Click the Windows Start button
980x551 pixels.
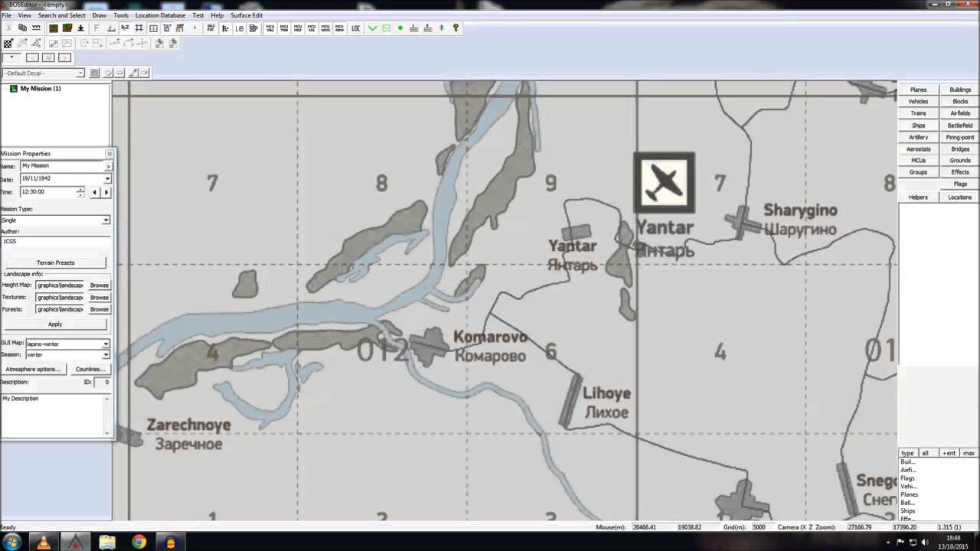point(12,542)
